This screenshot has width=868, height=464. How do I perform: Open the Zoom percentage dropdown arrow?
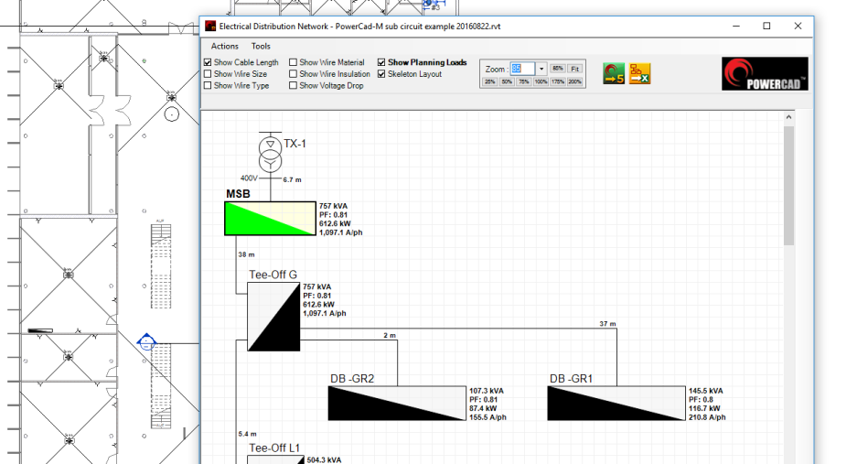[541, 69]
